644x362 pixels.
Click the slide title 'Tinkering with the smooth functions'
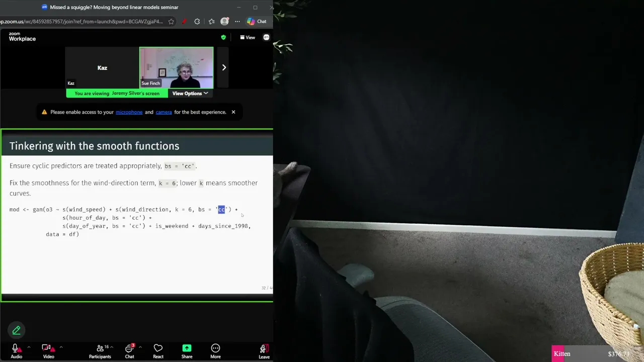[95, 146]
